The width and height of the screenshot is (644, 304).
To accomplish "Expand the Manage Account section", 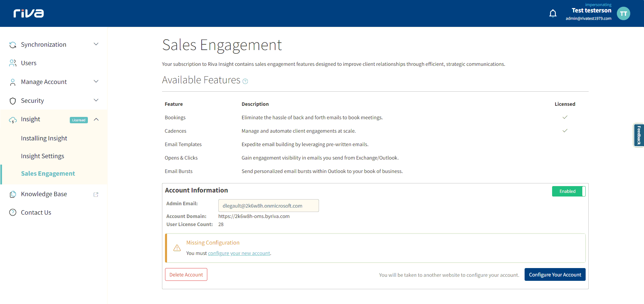I will coord(96,81).
